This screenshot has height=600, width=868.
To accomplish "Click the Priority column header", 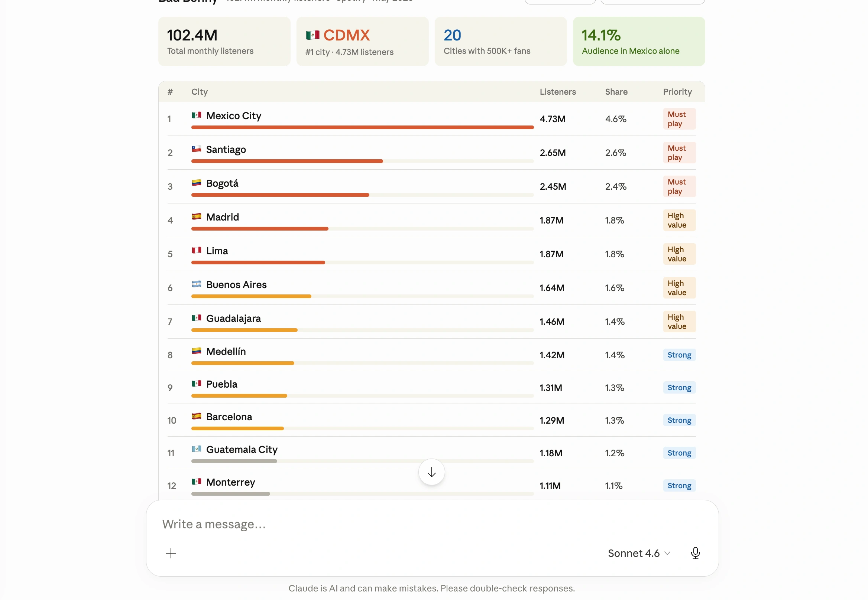I will coord(677,92).
